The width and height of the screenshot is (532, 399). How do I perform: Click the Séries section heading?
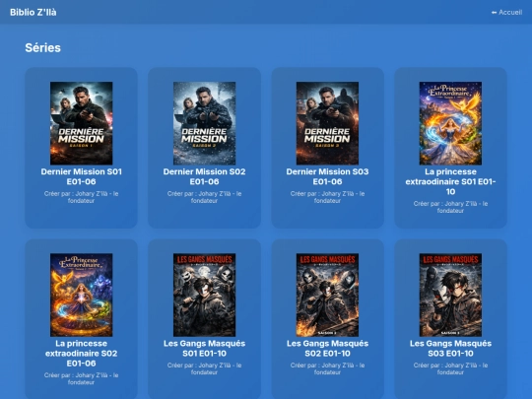(42, 48)
